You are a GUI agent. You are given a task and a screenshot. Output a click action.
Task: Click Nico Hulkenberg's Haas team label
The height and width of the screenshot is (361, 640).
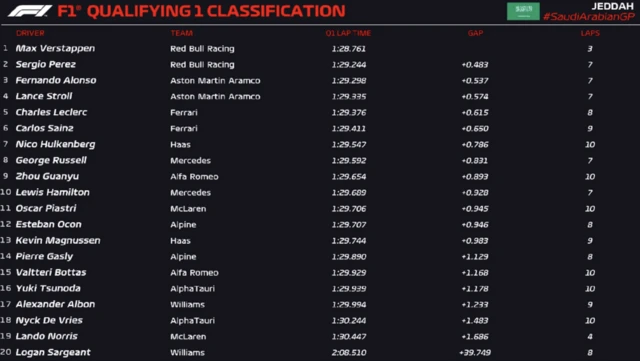point(180,145)
